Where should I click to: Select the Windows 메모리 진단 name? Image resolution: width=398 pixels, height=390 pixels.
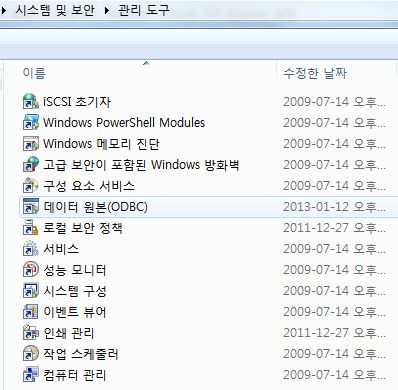(x=101, y=144)
